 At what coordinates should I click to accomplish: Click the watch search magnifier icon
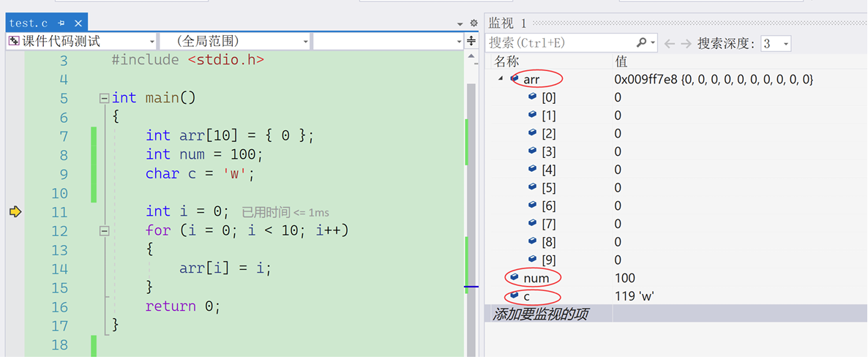tap(642, 42)
